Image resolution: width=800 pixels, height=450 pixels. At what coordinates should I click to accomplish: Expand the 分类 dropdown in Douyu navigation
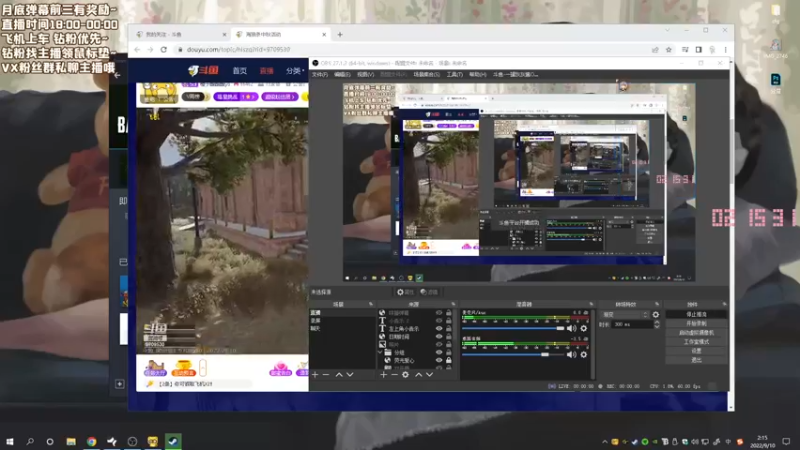[294, 71]
